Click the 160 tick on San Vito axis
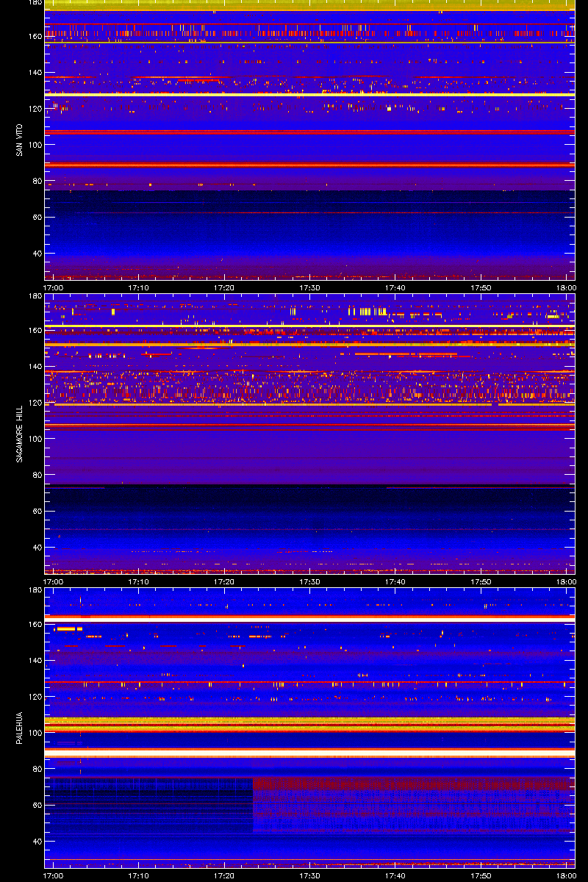Viewport: 588px width, 882px height. 35,36
